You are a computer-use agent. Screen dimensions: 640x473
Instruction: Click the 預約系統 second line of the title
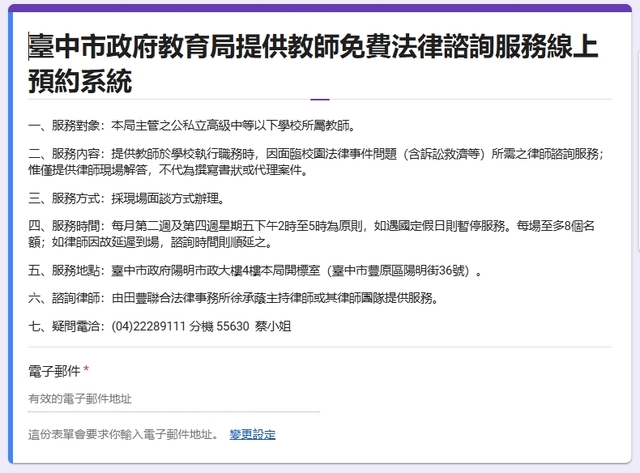click(x=80, y=80)
